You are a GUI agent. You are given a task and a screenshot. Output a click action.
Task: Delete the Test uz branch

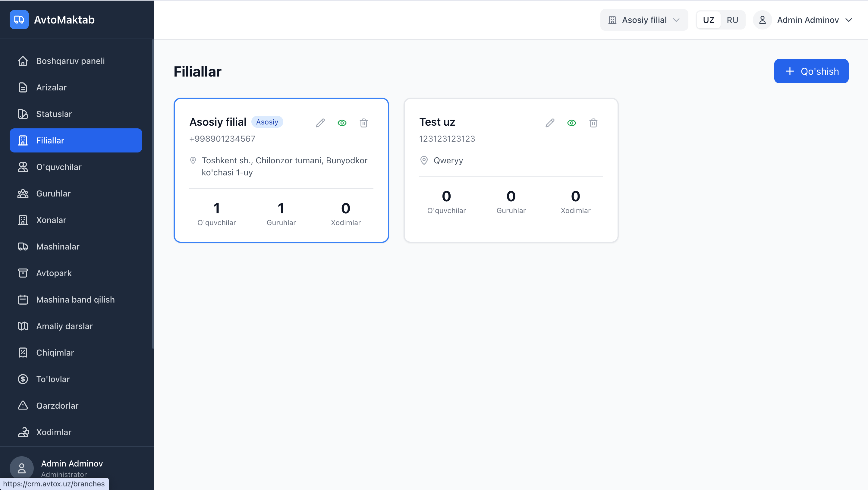tap(593, 123)
